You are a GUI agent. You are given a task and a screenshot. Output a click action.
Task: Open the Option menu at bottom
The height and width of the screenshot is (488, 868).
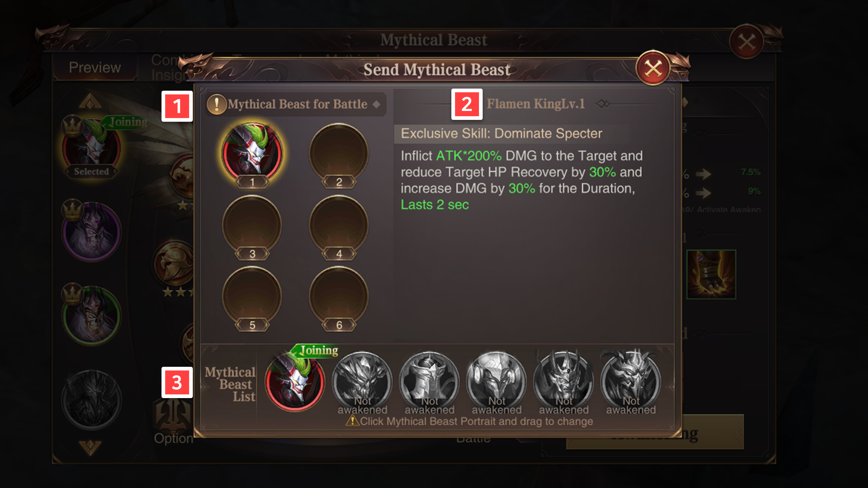pyautogui.click(x=173, y=438)
